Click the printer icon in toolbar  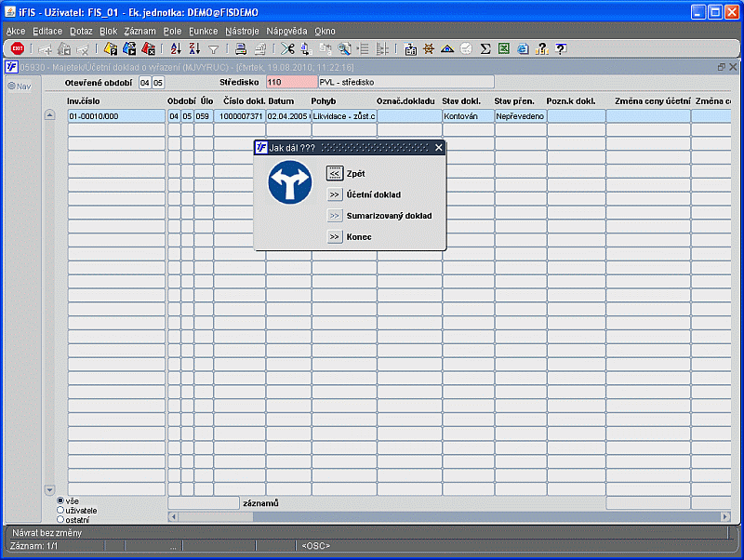(241, 48)
